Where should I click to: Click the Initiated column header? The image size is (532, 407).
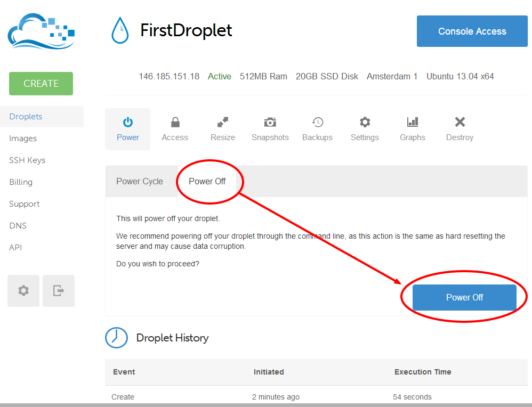point(269,372)
